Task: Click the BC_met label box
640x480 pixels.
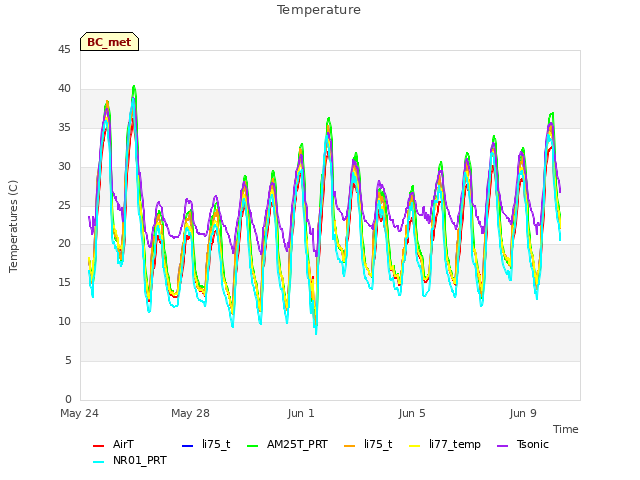Action: [x=109, y=42]
